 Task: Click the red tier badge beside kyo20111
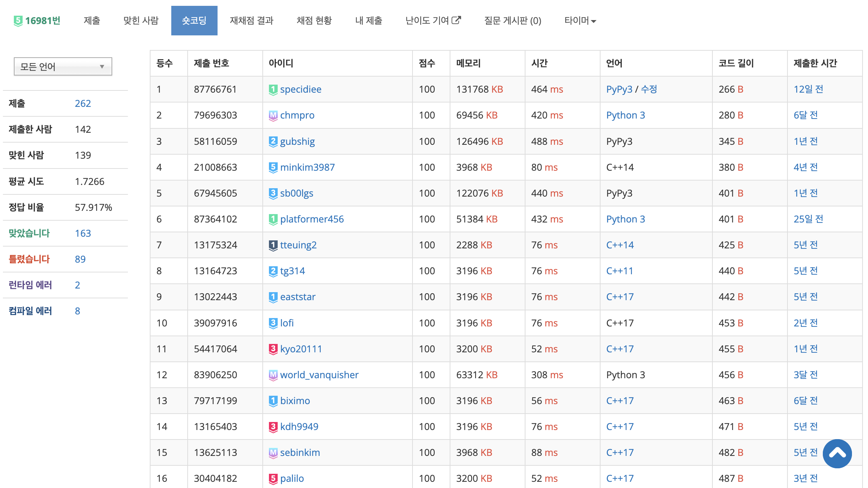point(273,349)
